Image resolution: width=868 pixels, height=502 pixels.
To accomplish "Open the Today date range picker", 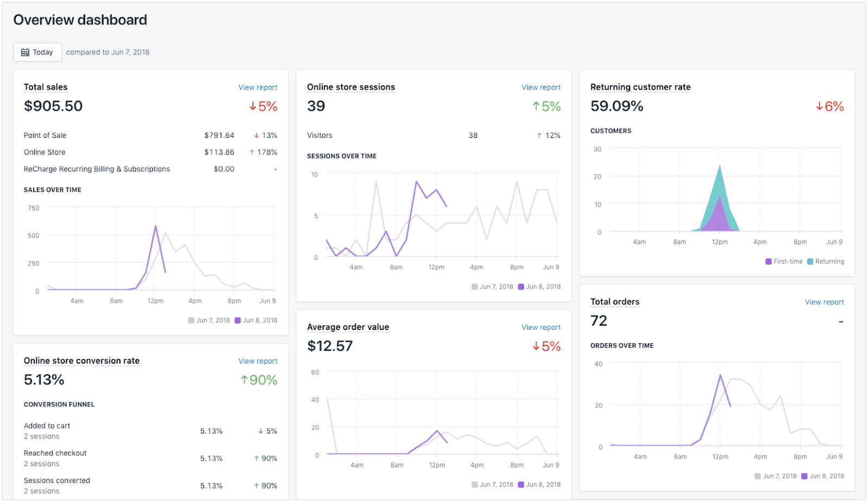I will 37,52.
